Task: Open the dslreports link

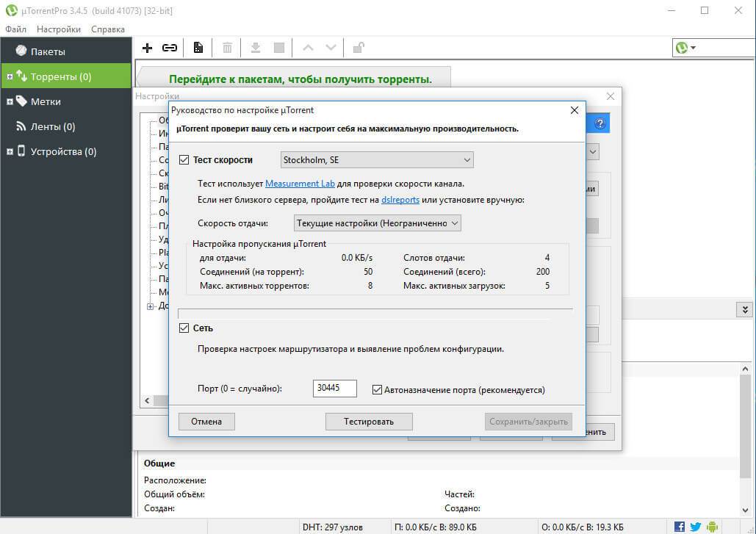Action: tap(400, 200)
